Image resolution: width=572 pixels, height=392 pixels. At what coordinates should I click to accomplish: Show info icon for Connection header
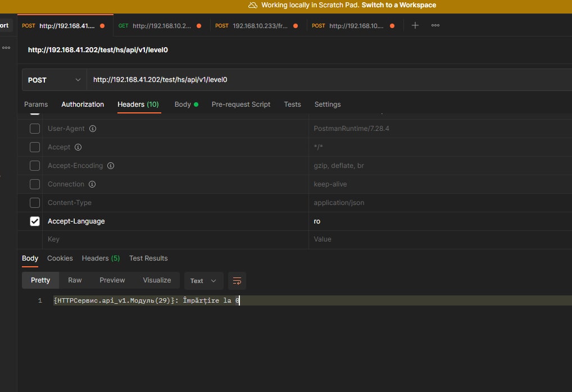[92, 184]
